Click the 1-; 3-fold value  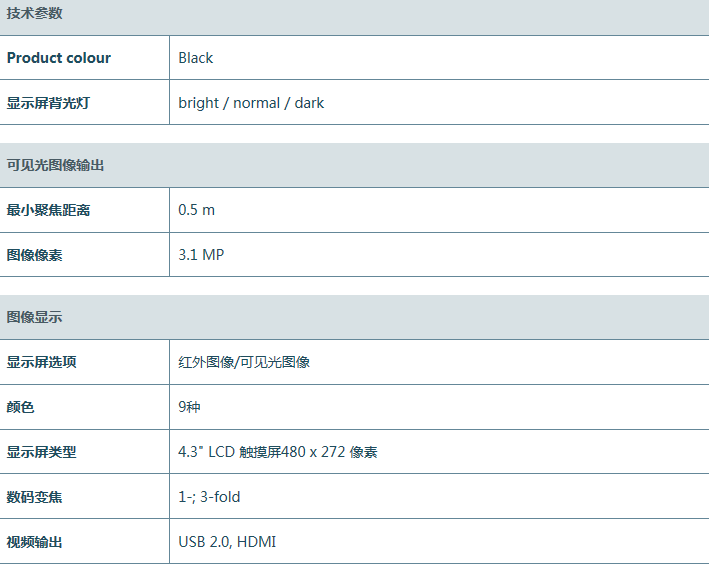point(209,497)
